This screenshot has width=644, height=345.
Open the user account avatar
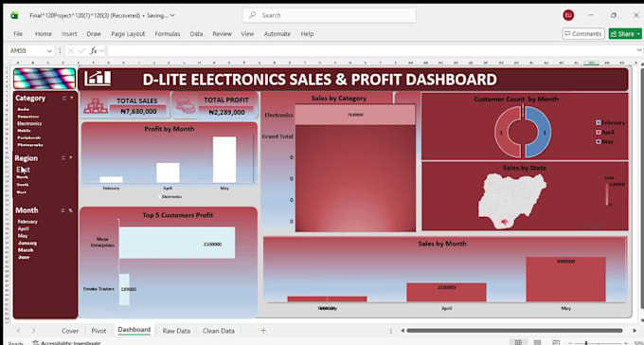point(568,15)
